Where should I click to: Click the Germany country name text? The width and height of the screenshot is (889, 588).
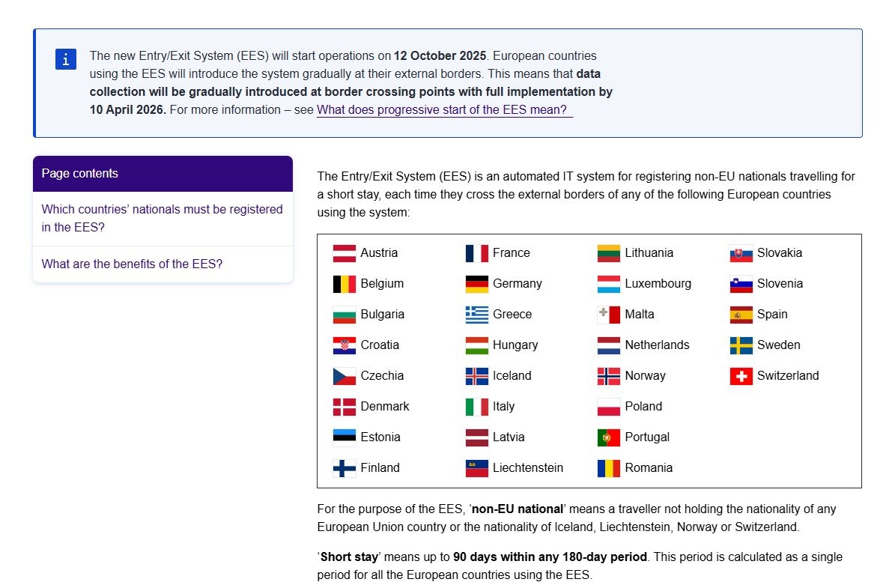tap(517, 284)
